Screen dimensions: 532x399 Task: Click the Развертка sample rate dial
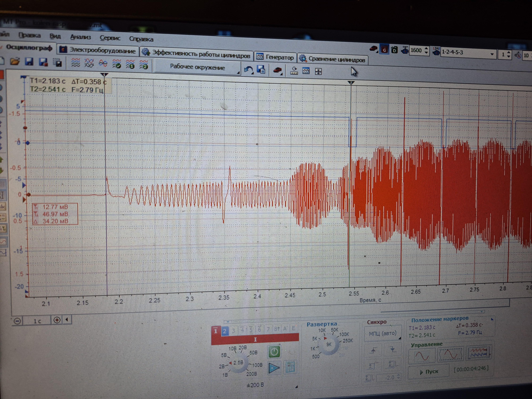(x=329, y=345)
